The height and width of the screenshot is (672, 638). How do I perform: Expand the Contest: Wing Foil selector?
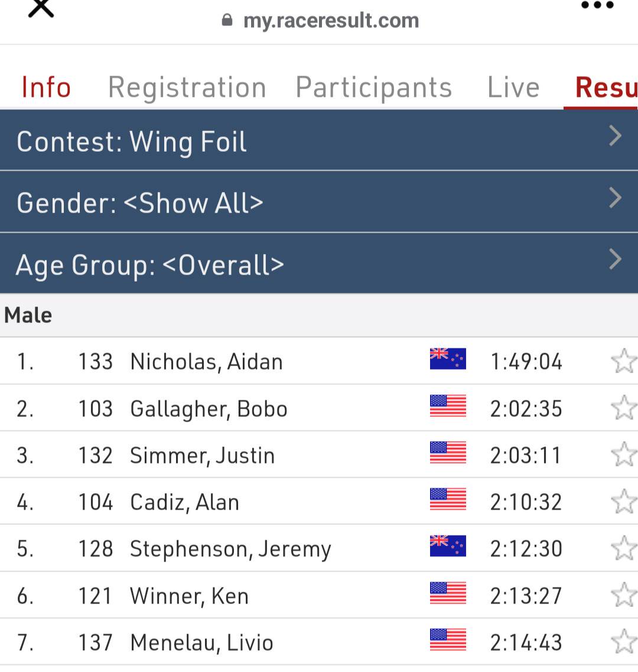[319, 141]
